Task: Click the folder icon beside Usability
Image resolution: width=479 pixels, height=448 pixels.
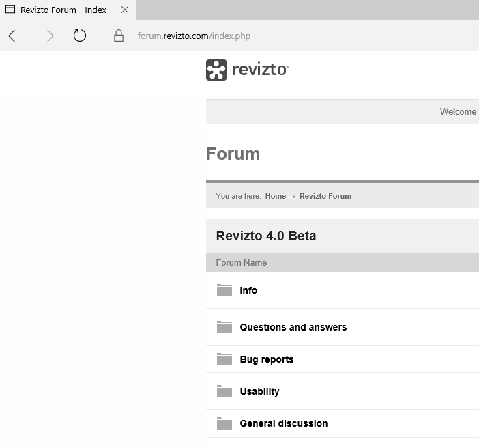Action: (x=224, y=391)
